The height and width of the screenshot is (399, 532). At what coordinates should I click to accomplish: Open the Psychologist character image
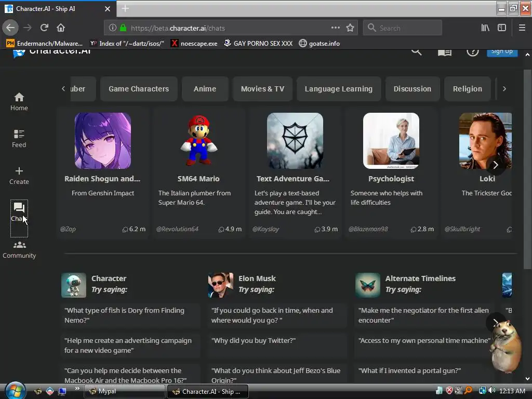point(391,141)
